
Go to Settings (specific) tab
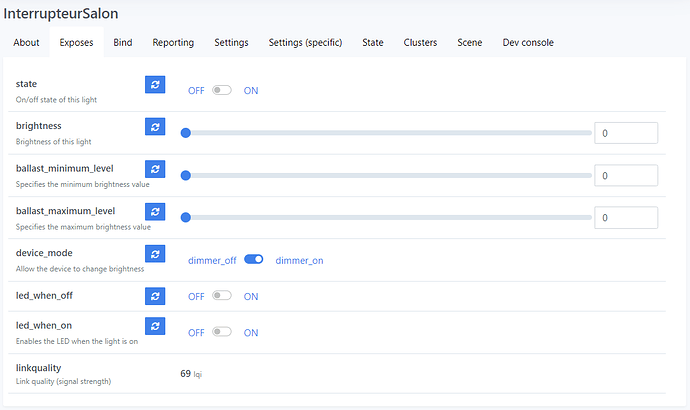[x=305, y=42]
